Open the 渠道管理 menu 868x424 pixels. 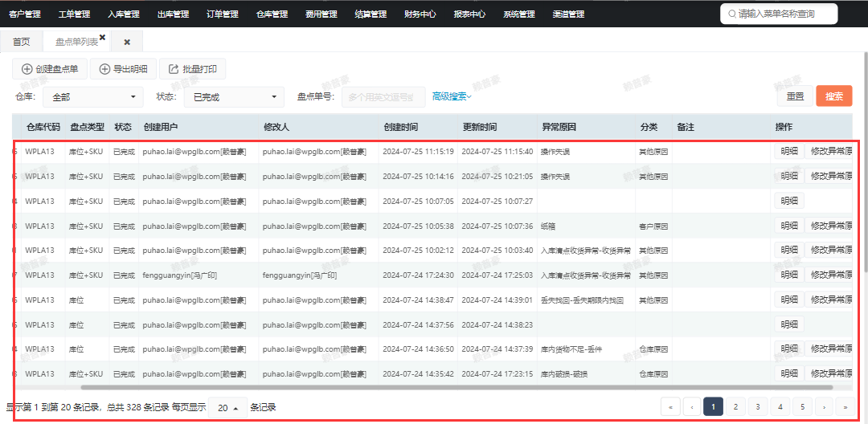(x=568, y=14)
